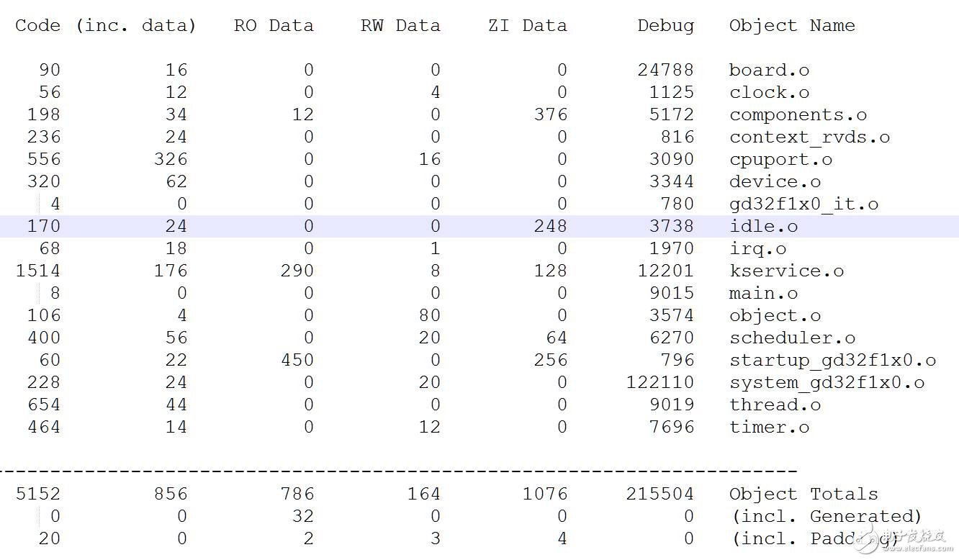Screen dimensions: 959x560
Task: Select the highlighted idle.o row name
Action: [x=763, y=227]
